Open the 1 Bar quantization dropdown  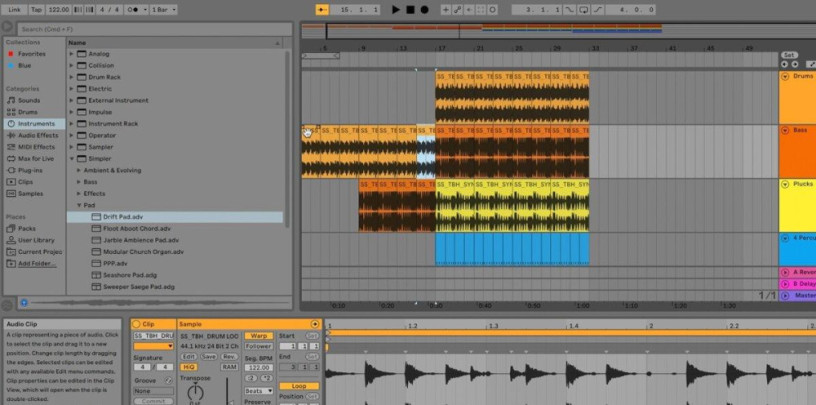click(163, 9)
